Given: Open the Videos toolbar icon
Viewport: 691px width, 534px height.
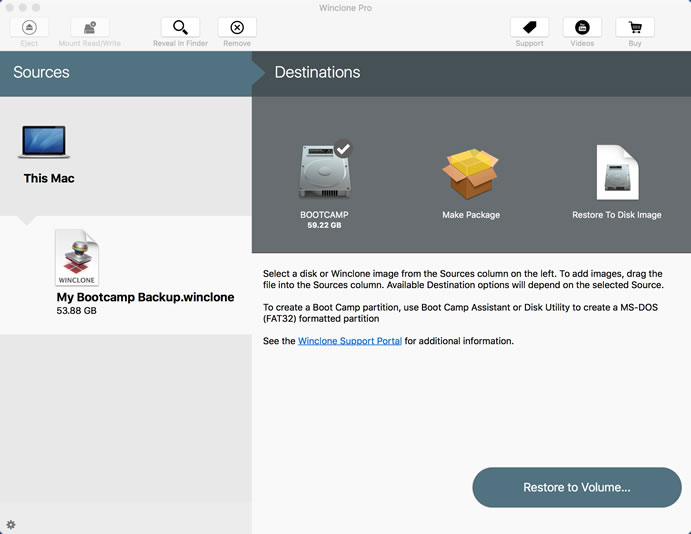Looking at the screenshot, I should coord(582,27).
